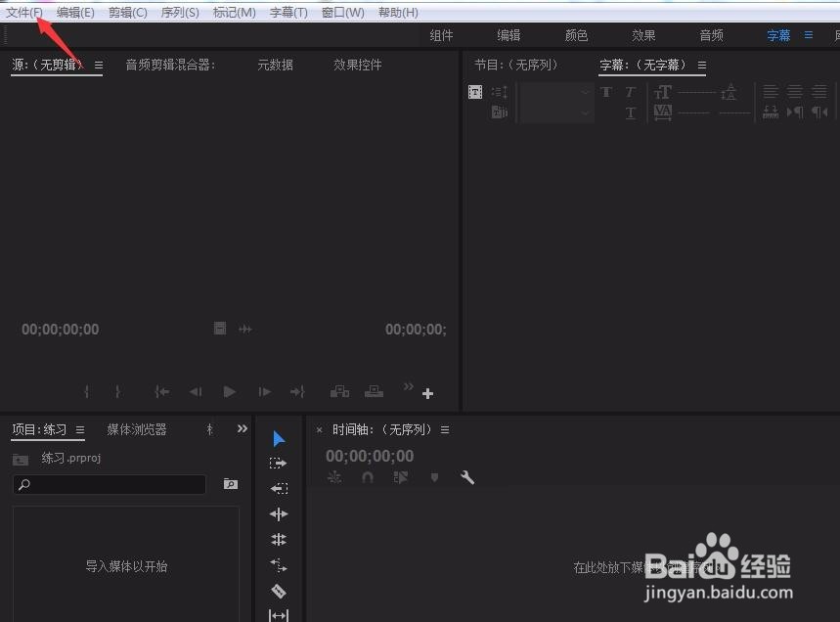Open 编辑(E) menu

75,13
